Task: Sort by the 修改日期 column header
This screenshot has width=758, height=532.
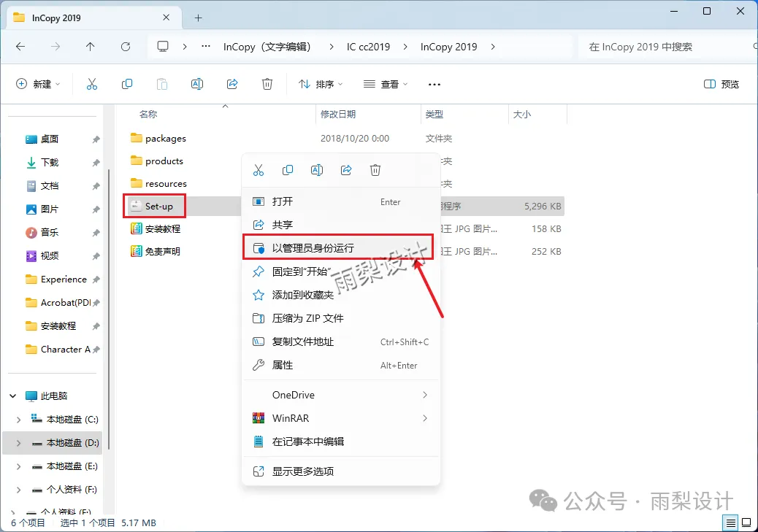Action: click(338, 114)
